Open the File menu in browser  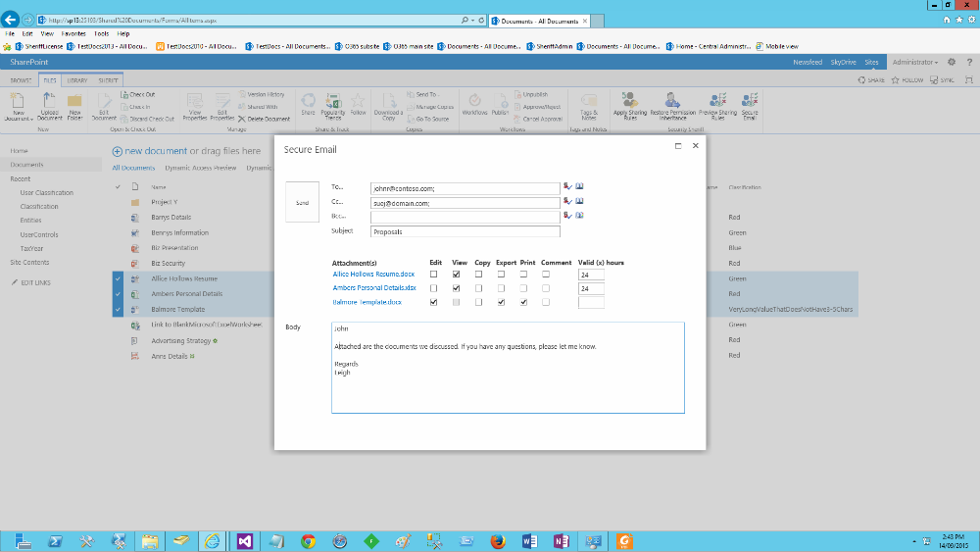10,33
